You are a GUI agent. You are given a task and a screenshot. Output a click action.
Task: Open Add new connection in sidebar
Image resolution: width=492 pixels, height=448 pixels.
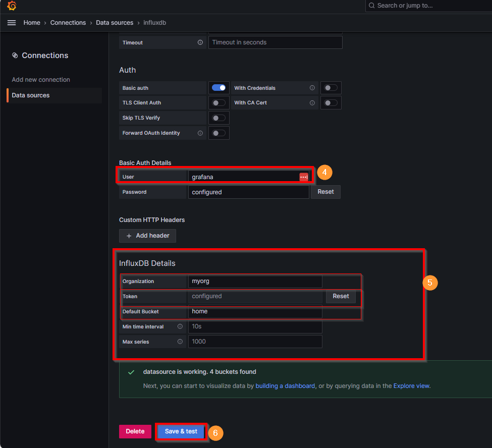click(x=41, y=80)
